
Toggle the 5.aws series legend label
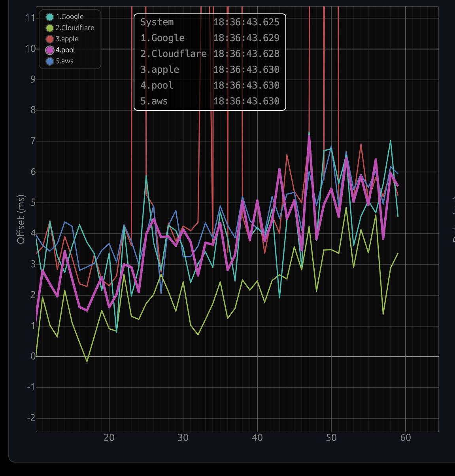(64, 61)
